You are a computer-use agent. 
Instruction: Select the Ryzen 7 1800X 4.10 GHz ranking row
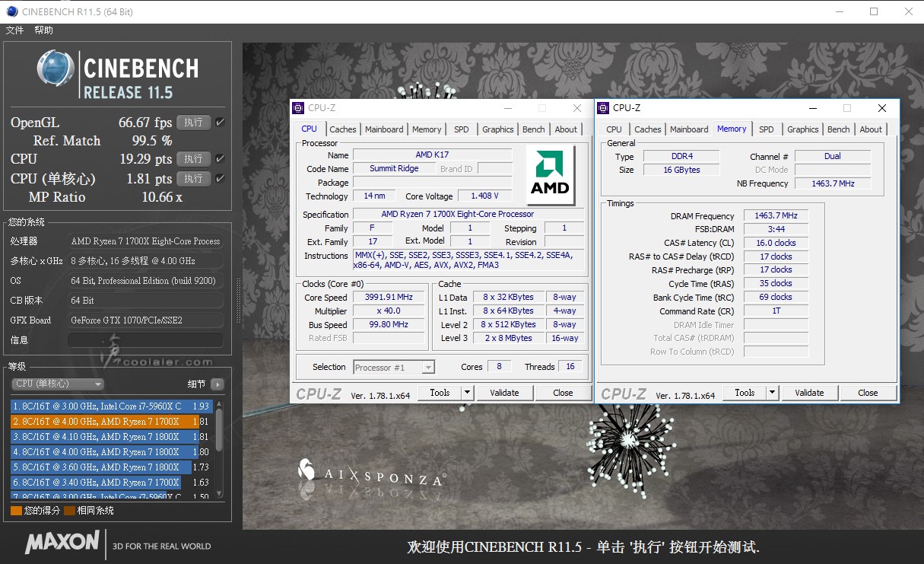point(110,437)
